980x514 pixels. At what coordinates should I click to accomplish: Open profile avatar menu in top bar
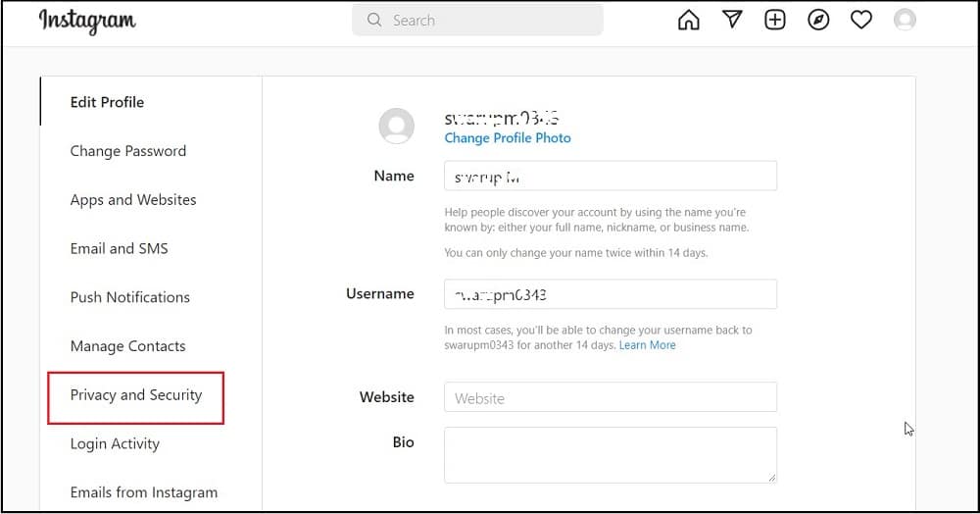point(905,20)
